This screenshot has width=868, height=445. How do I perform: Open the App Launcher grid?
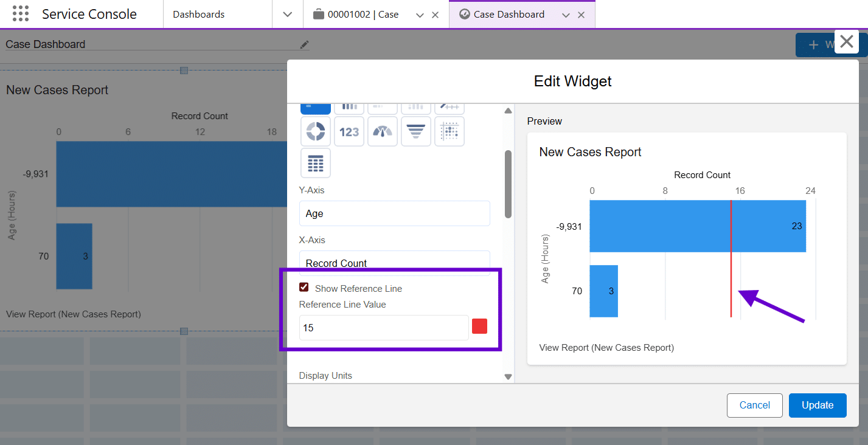click(x=21, y=14)
